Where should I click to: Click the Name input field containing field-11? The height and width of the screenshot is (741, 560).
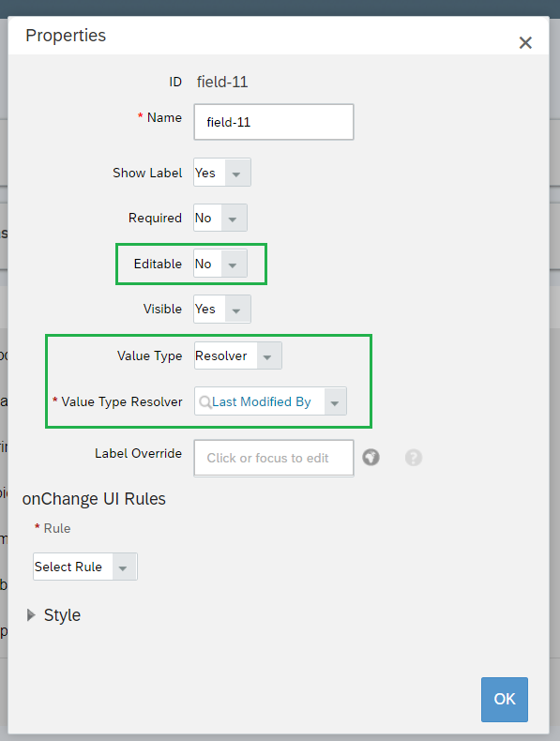274,122
